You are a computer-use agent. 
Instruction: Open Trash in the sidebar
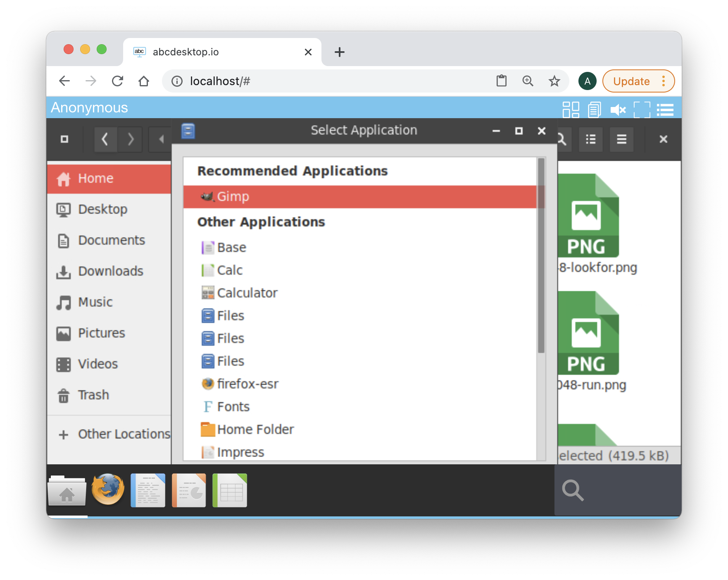pyautogui.click(x=109, y=395)
